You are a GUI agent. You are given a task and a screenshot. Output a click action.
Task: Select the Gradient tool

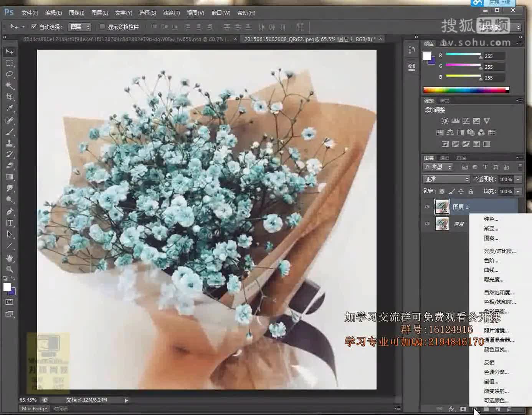[x=9, y=177]
